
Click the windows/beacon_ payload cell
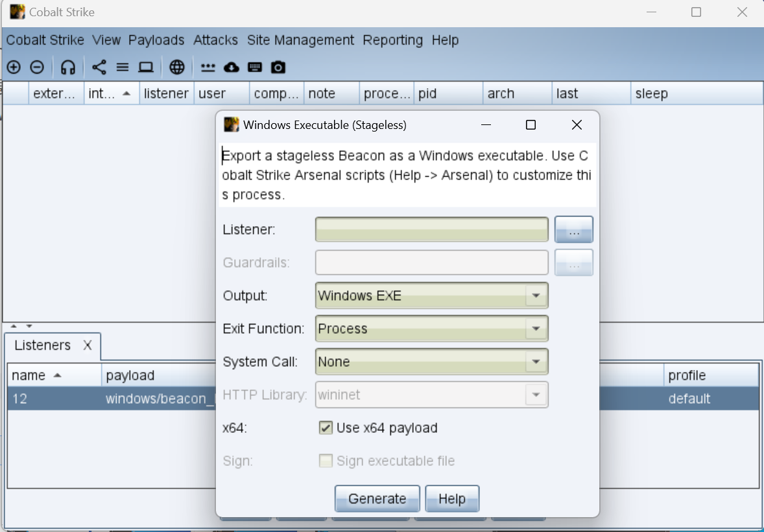point(160,399)
